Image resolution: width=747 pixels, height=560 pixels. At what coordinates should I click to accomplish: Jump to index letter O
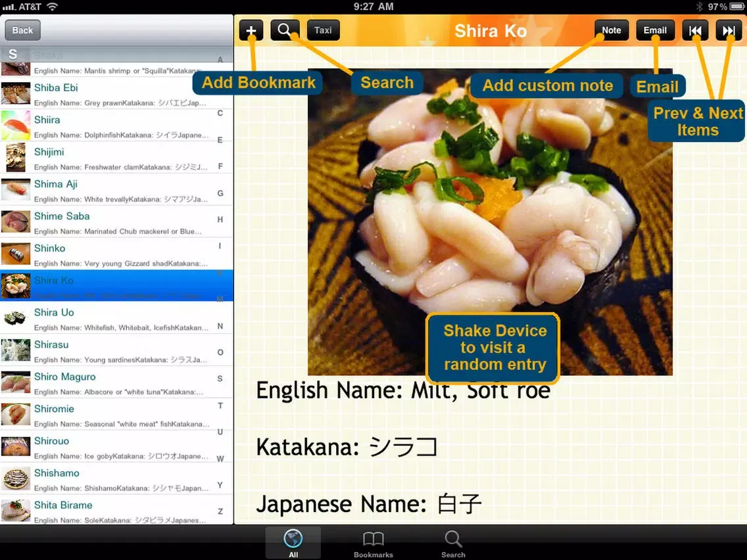click(220, 352)
